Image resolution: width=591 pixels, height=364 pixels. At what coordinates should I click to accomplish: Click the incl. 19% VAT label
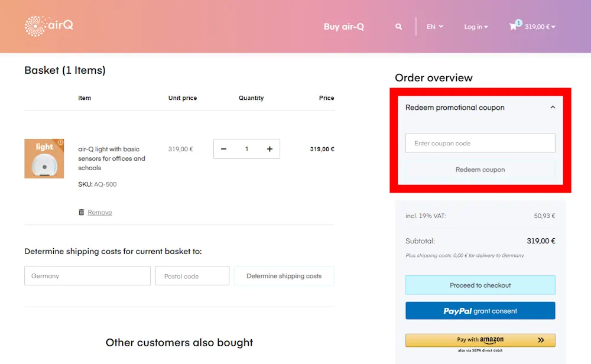point(426,216)
